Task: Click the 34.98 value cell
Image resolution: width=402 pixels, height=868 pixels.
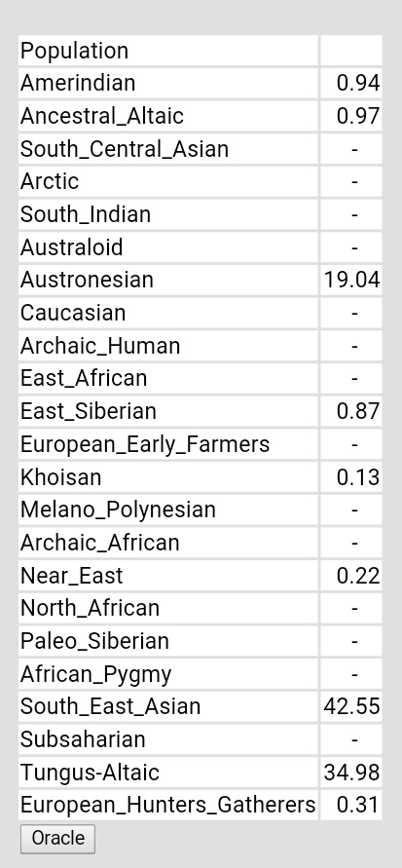Action: [x=351, y=773]
